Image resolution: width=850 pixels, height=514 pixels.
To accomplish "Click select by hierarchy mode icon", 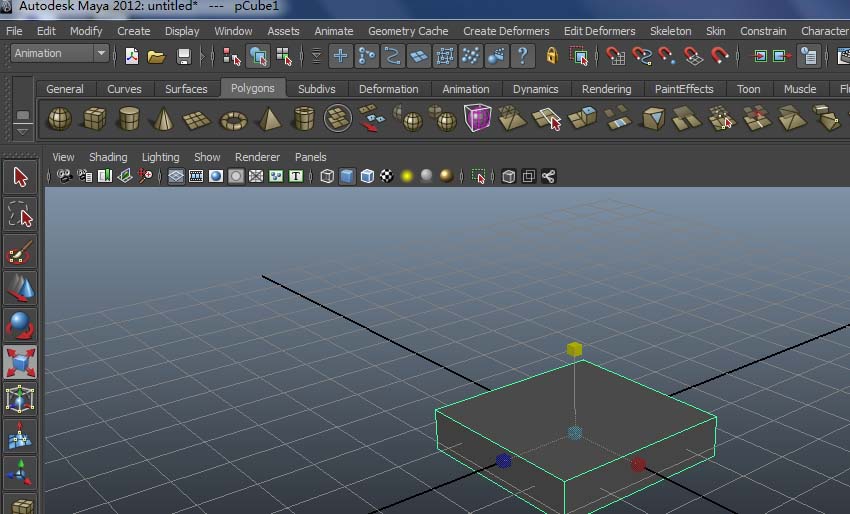I will 231,56.
